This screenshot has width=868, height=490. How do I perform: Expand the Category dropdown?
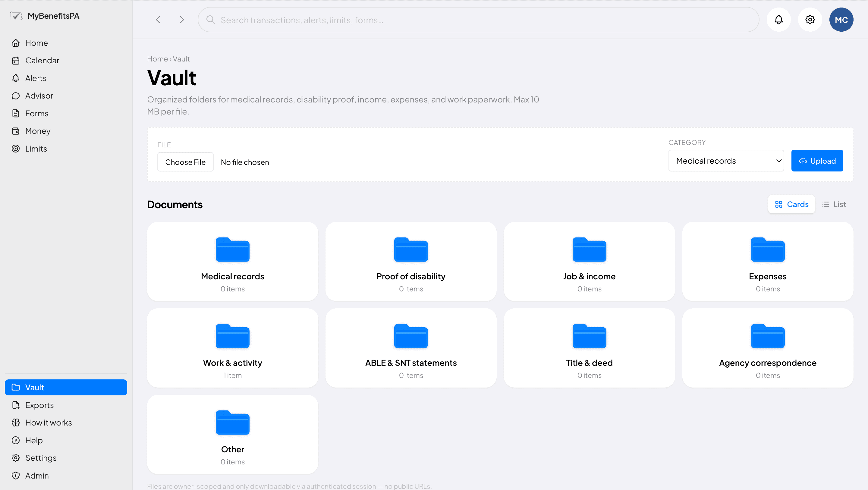coord(726,161)
